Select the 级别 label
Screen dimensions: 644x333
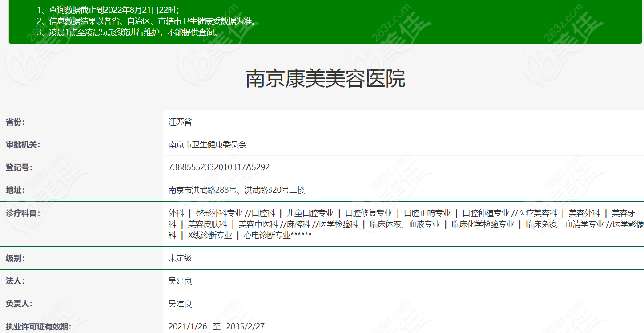pyautogui.click(x=15, y=258)
